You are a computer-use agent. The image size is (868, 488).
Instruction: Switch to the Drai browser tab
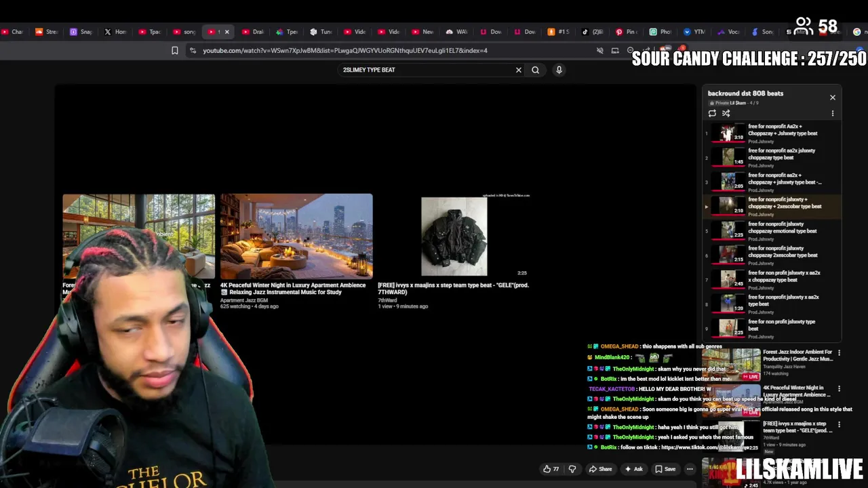click(x=252, y=32)
